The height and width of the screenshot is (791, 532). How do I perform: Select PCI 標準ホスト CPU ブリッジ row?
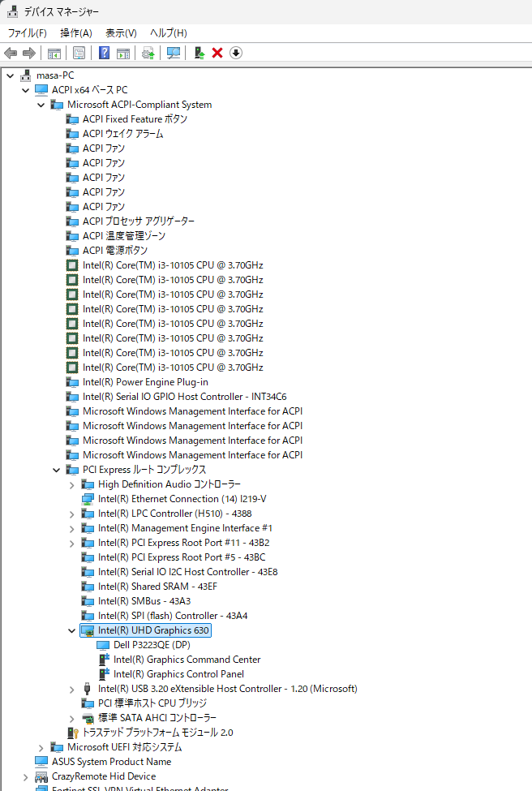(x=152, y=703)
